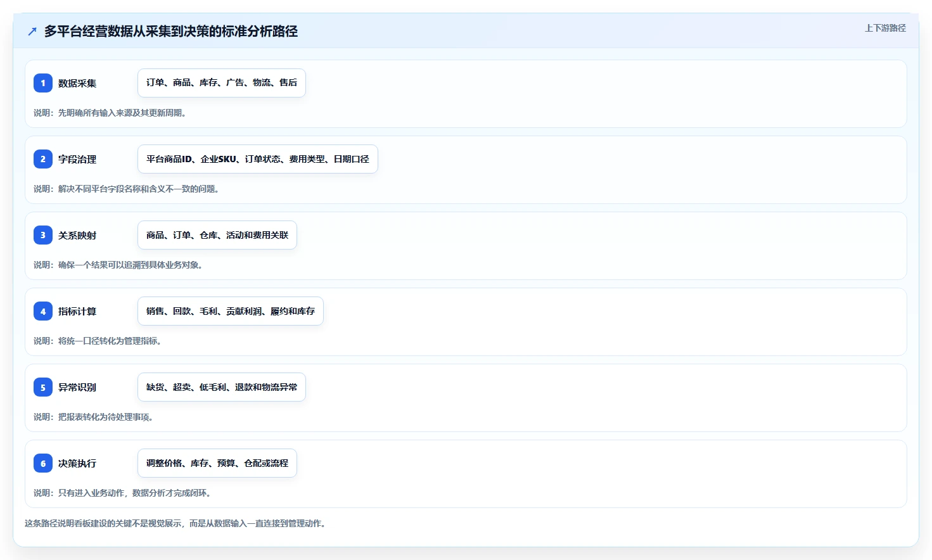The image size is (932, 560).
Task: Click the chip 订单、商品、库存、广告、物流、售后
Action: point(222,83)
